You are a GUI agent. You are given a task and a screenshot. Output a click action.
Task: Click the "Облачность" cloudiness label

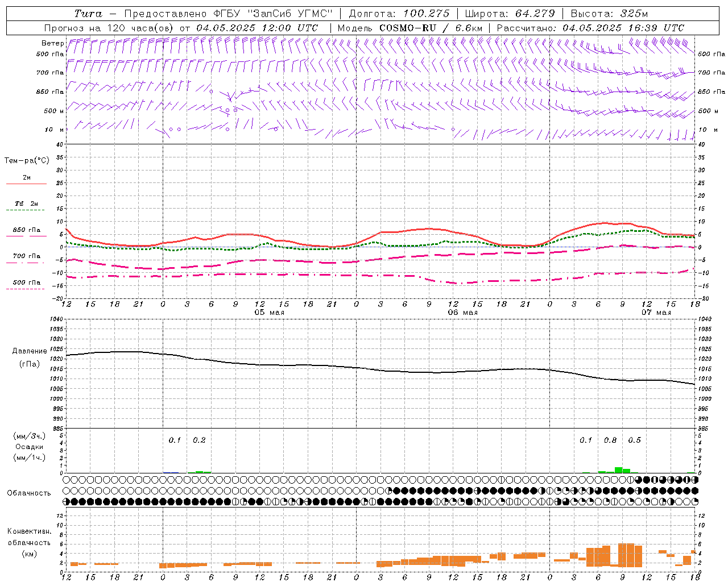point(29,493)
